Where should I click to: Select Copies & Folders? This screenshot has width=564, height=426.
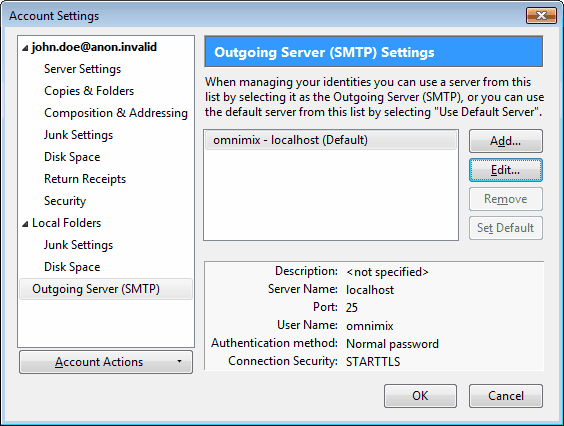(x=89, y=91)
